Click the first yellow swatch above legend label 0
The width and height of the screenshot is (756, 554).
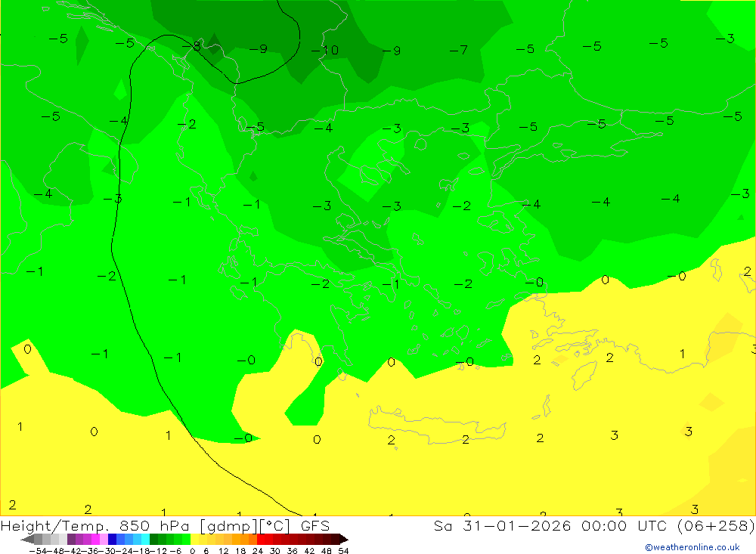pos(195,539)
